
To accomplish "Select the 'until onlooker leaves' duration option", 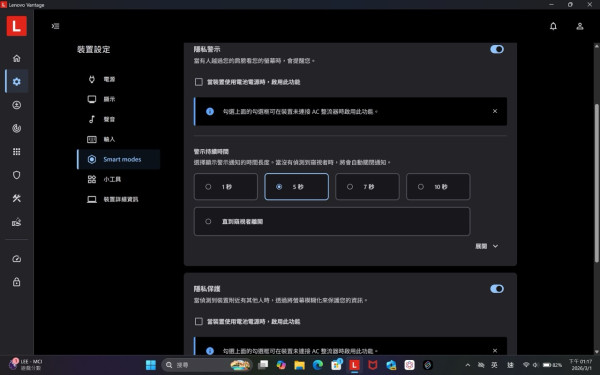I will (332, 221).
